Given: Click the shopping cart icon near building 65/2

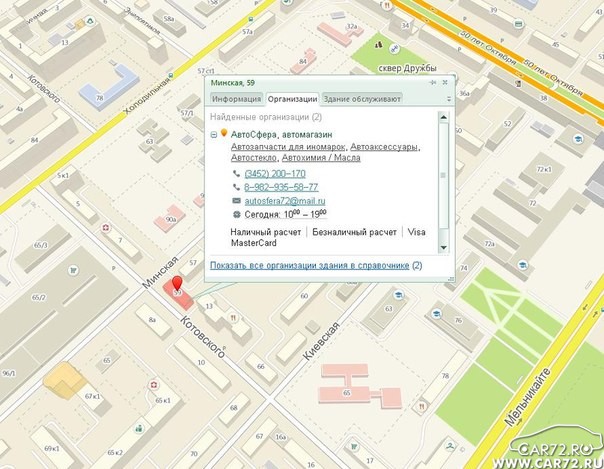Looking at the screenshot, I should click(73, 270).
